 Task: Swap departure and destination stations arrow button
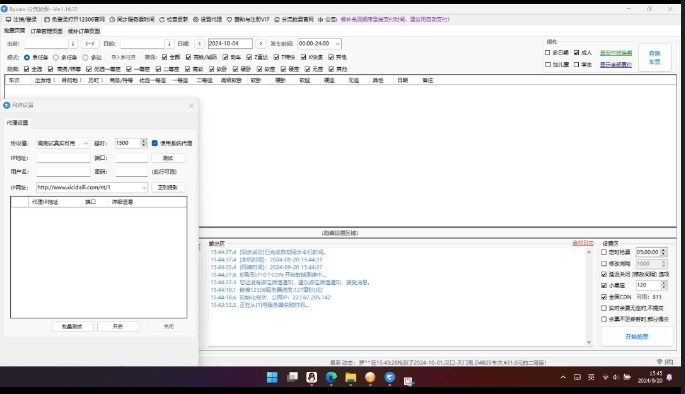(90, 44)
